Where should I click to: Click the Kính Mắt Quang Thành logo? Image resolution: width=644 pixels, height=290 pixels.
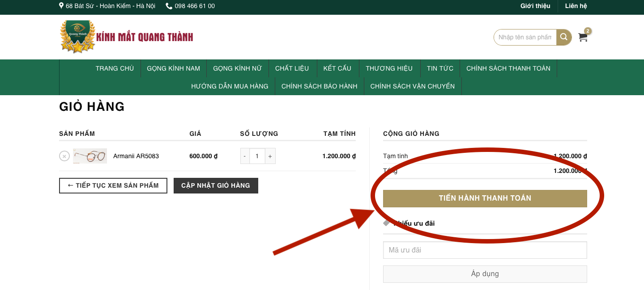click(x=127, y=37)
